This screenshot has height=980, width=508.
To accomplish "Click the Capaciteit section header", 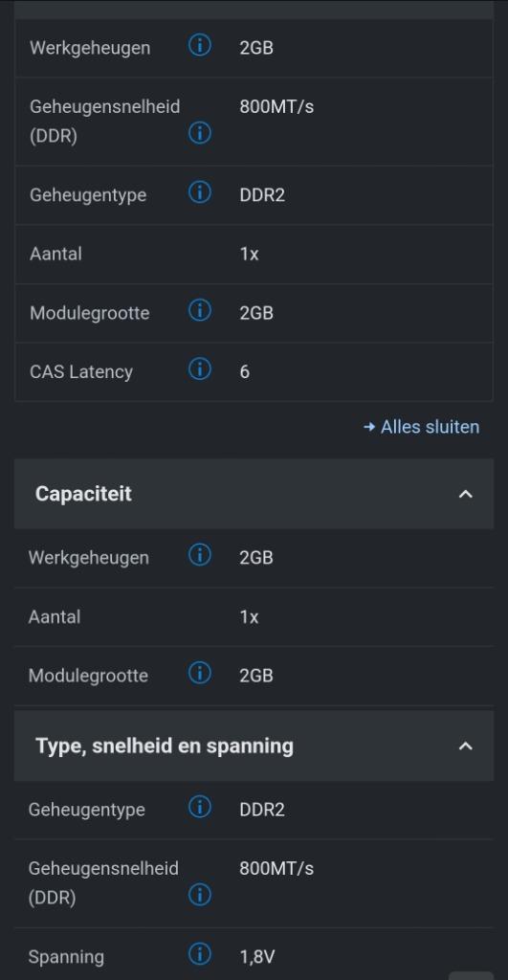I will click(x=254, y=494).
